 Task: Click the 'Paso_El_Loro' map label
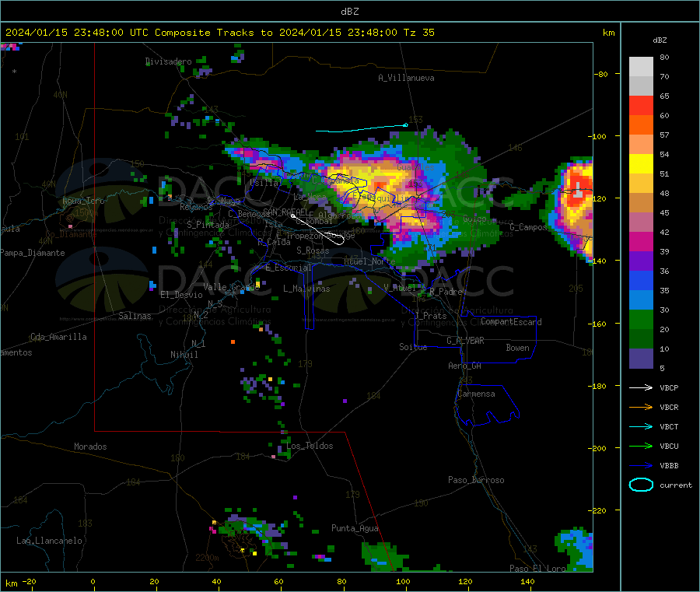click(537, 569)
